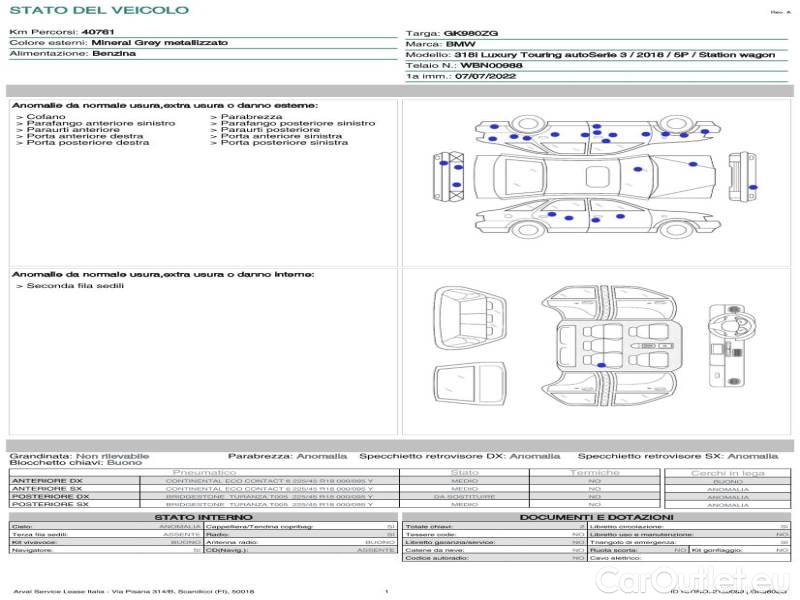Click the blue damage dot on second-row seat

click(x=601, y=364)
